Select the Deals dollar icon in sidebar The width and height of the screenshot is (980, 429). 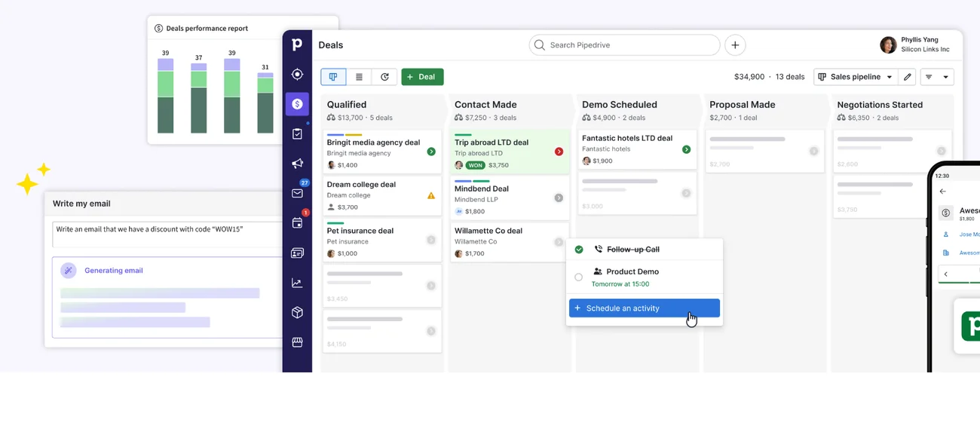(297, 104)
